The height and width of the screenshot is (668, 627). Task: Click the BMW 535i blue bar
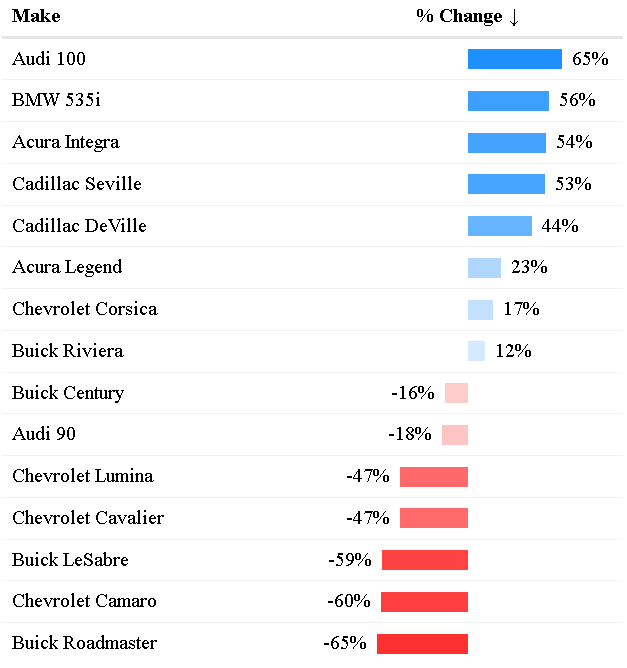(x=508, y=101)
